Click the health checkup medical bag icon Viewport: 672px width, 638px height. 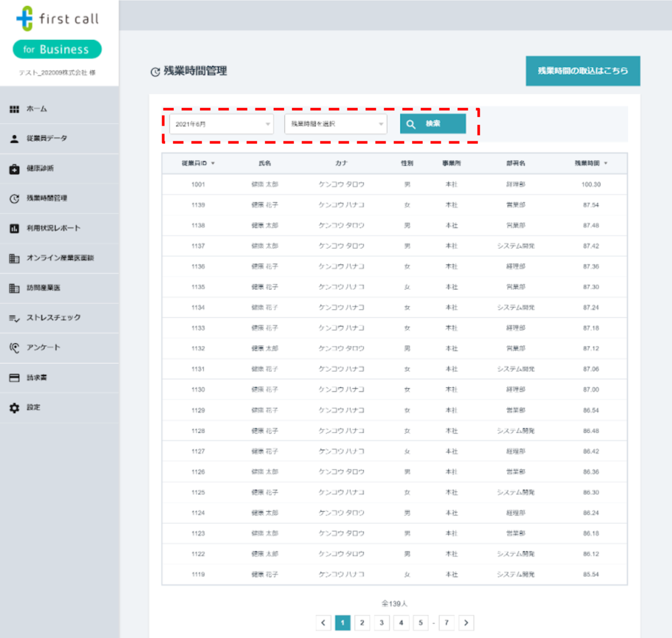click(14, 169)
